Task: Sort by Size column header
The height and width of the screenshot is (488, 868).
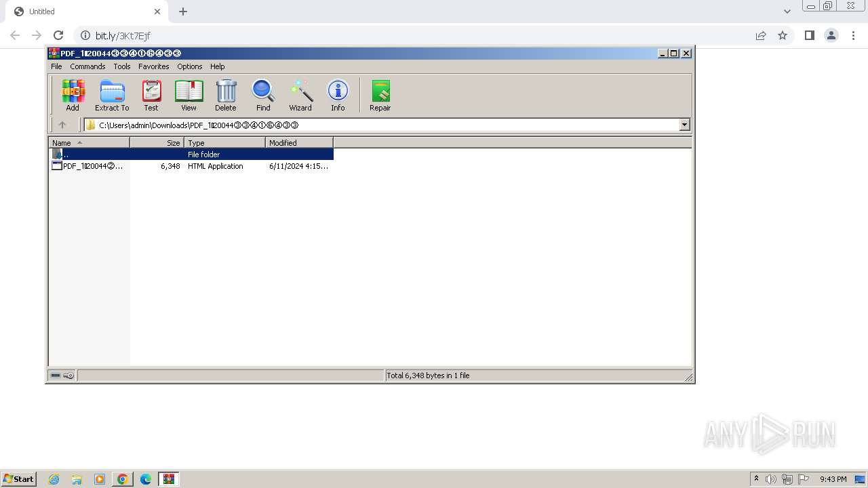Action: point(157,143)
